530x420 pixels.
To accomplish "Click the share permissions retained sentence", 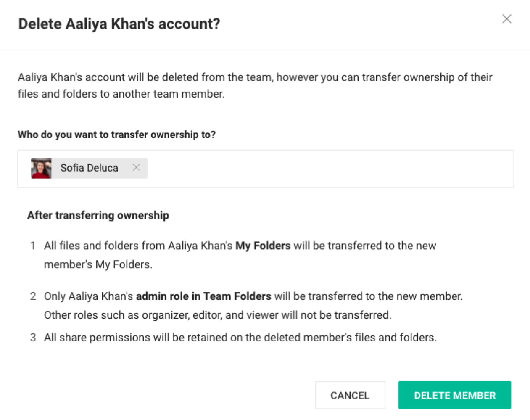I will pyautogui.click(x=240, y=337).
